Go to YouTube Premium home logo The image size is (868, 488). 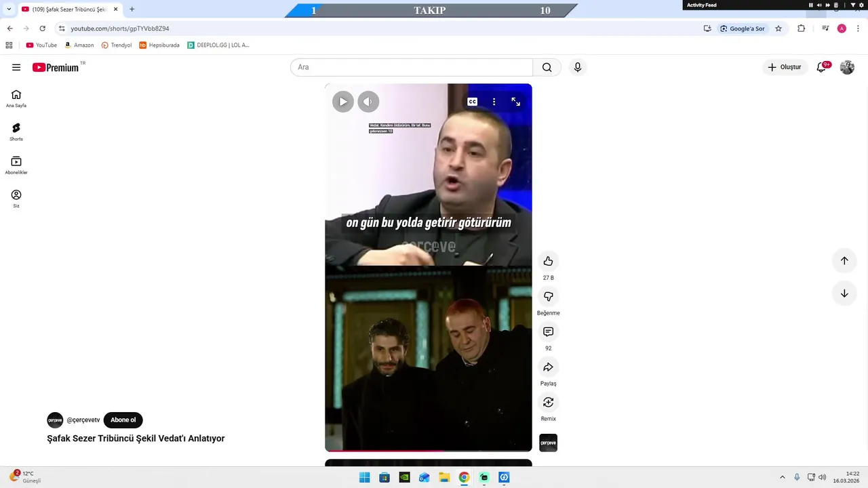56,67
